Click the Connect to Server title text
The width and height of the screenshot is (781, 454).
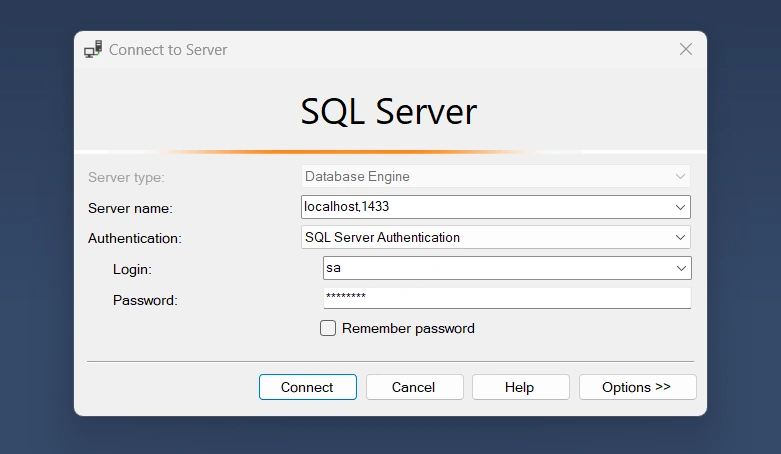coord(168,50)
